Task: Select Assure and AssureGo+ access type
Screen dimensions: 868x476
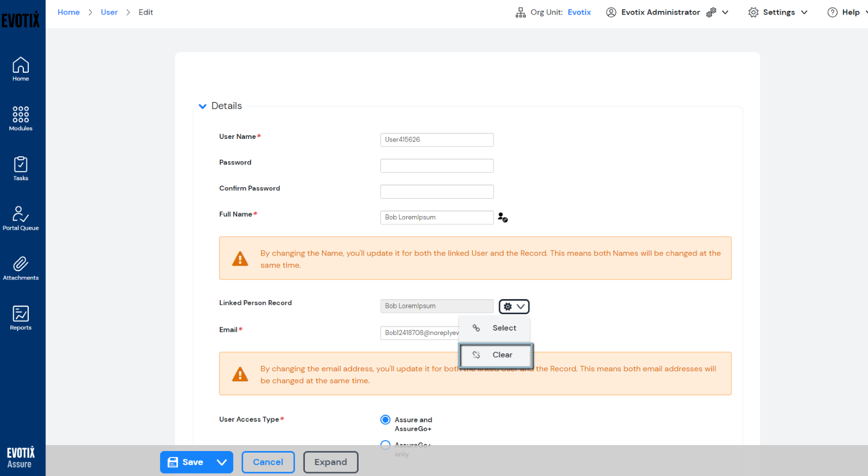Action: 386,420
